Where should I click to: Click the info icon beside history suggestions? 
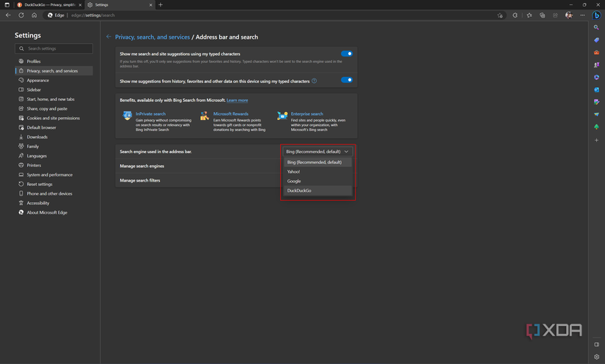click(315, 81)
